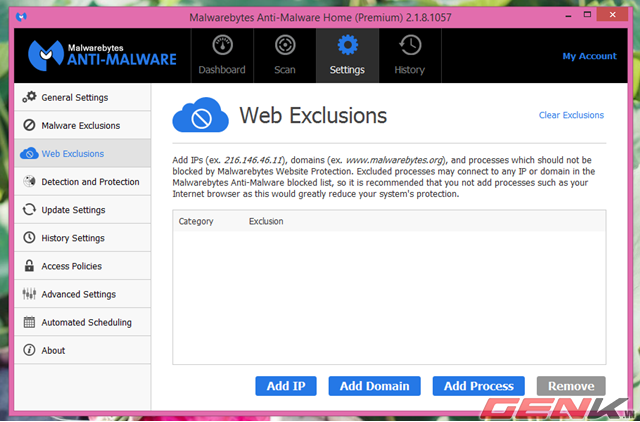Click the Remove button

[x=571, y=386]
